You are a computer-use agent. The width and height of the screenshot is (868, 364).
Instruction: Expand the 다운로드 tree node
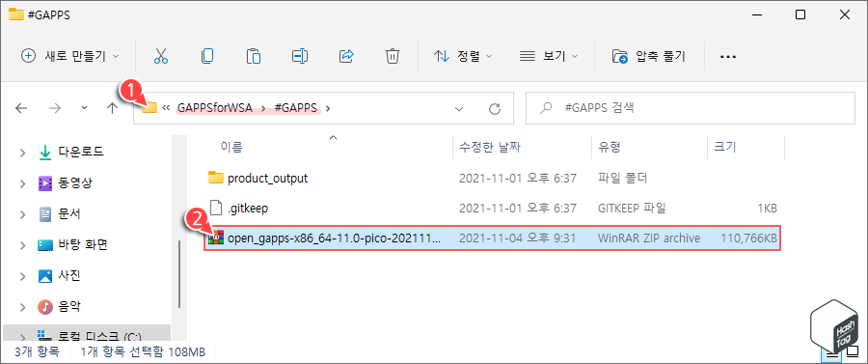click(23, 153)
